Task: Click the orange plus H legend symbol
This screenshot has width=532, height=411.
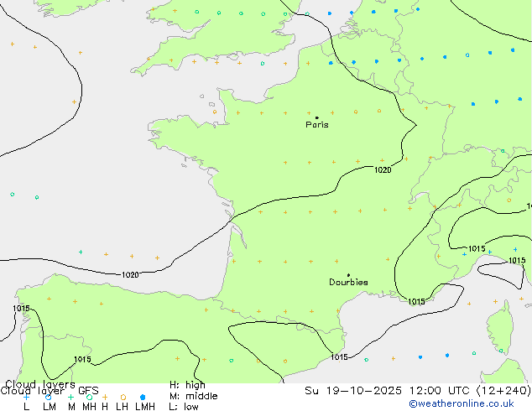Action: pyautogui.click(x=105, y=397)
